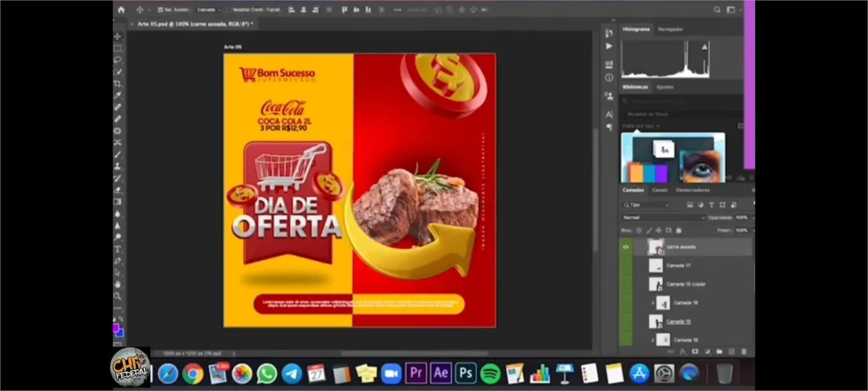Toggle lock all in Layers panel
This screenshot has width=868, height=391.
point(678,230)
